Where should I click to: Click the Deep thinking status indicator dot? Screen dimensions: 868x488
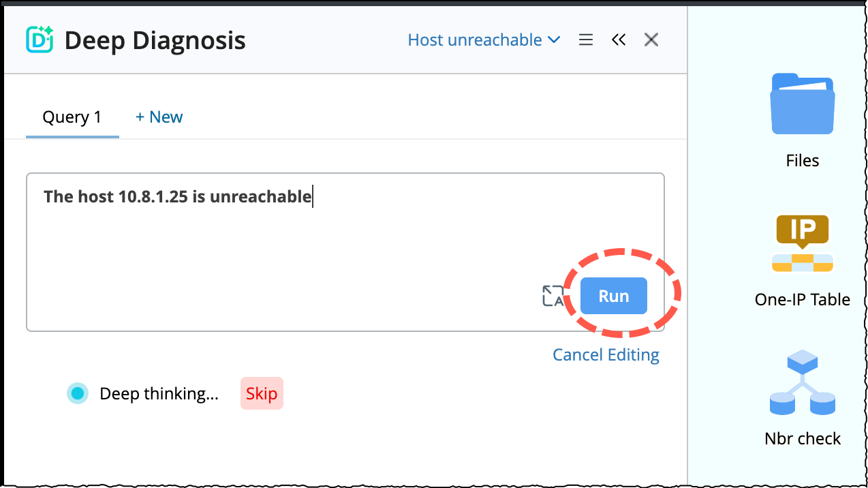tap(78, 393)
